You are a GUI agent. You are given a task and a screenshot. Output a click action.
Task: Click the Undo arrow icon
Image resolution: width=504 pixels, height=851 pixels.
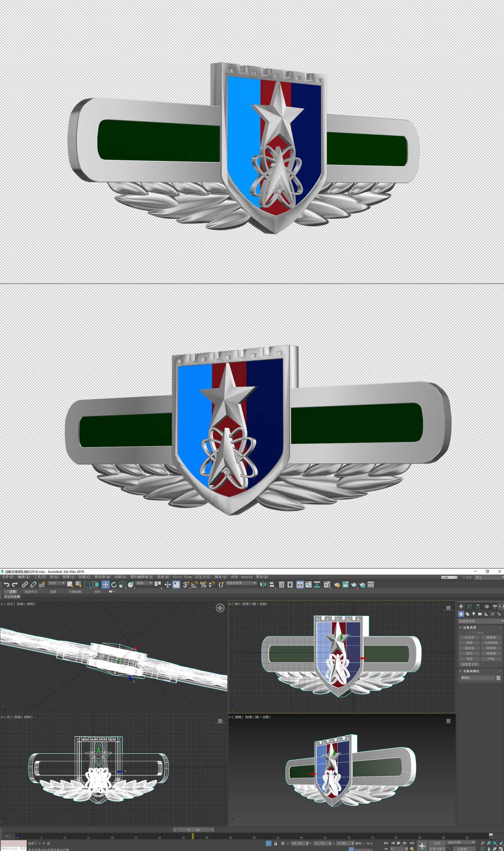(6, 584)
